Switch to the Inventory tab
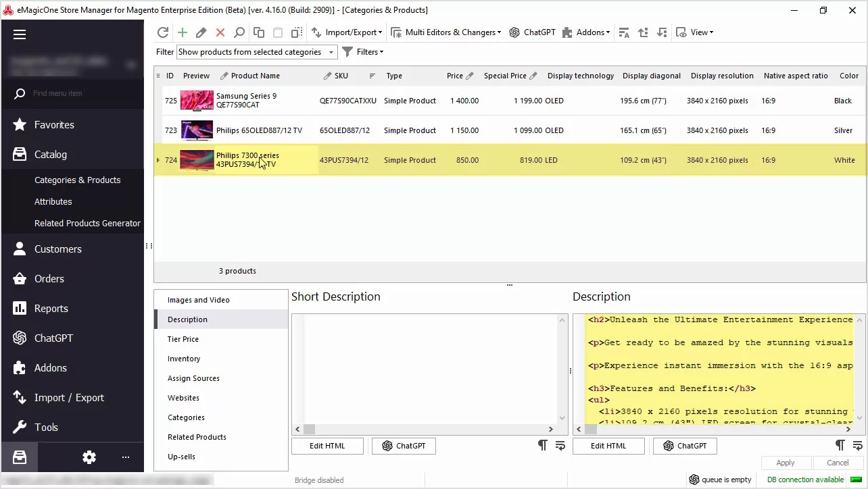Screen dimensions: 868x489 click(221, 359)
